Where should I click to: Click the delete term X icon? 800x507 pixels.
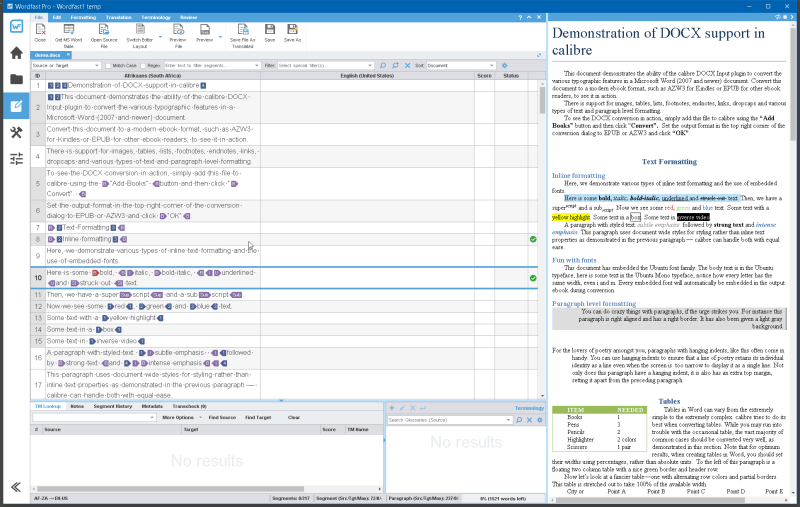412,408
